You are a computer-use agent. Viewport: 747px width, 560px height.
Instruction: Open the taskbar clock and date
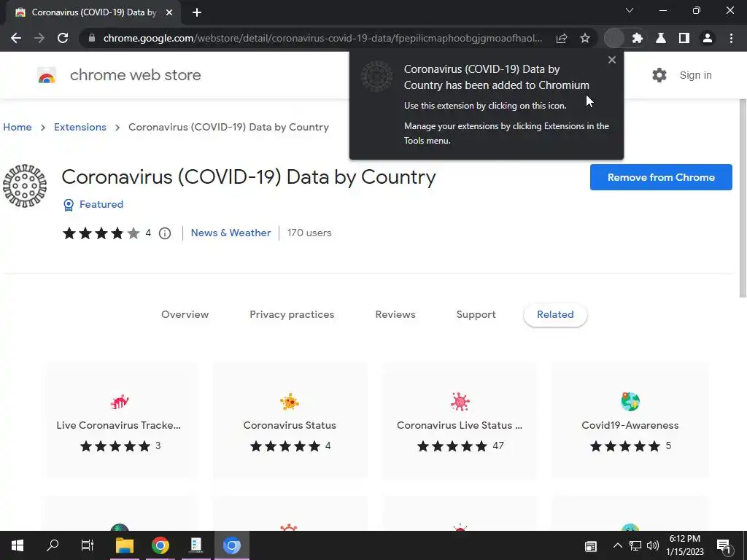684,545
